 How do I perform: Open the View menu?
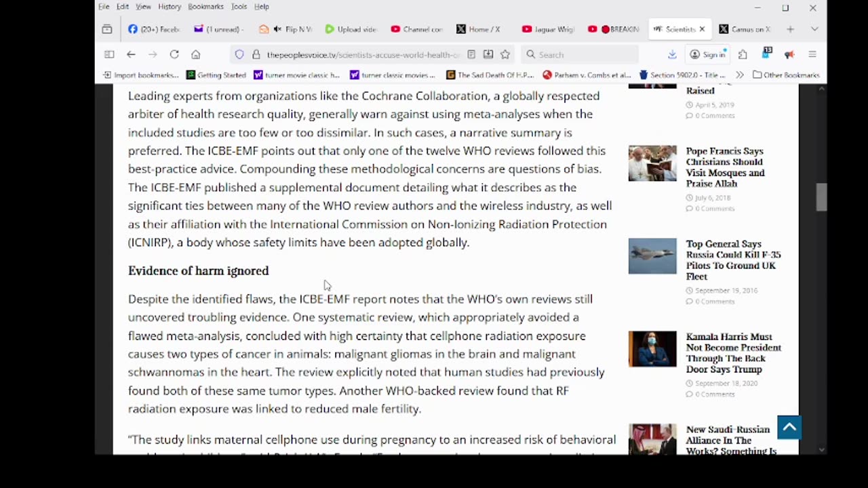tap(143, 7)
